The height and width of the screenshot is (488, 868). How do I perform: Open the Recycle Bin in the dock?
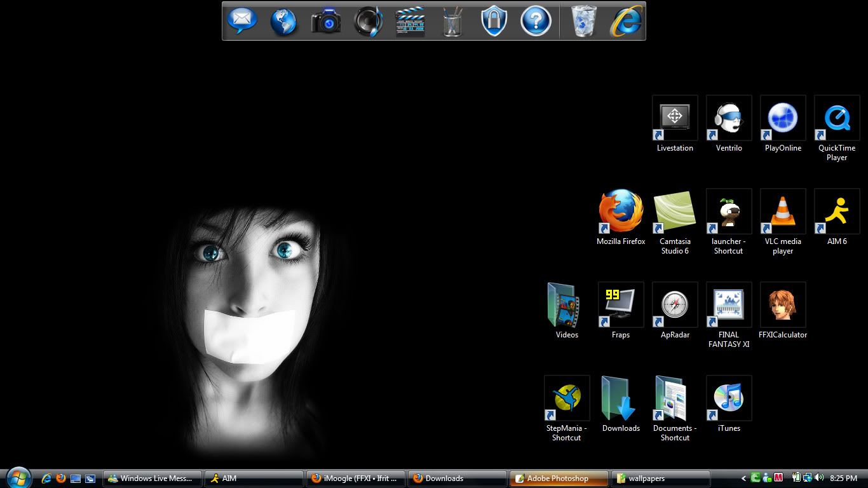pyautogui.click(x=583, y=21)
